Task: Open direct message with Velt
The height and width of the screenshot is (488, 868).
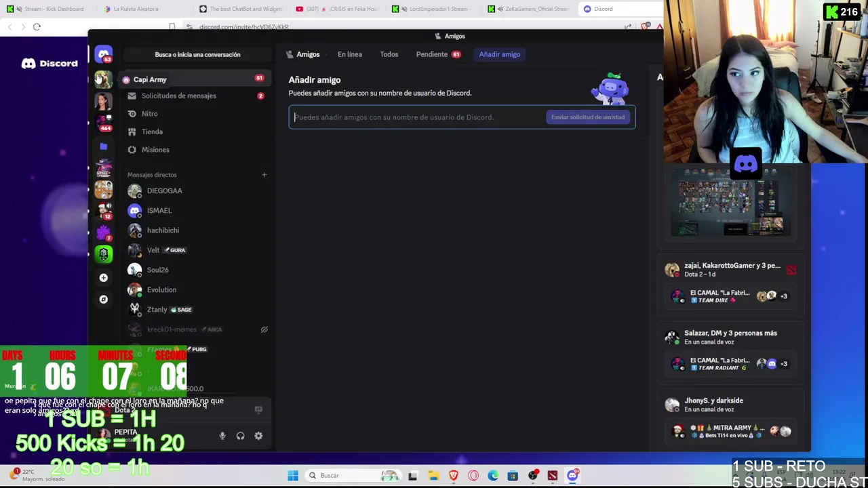Action: pyautogui.click(x=196, y=250)
